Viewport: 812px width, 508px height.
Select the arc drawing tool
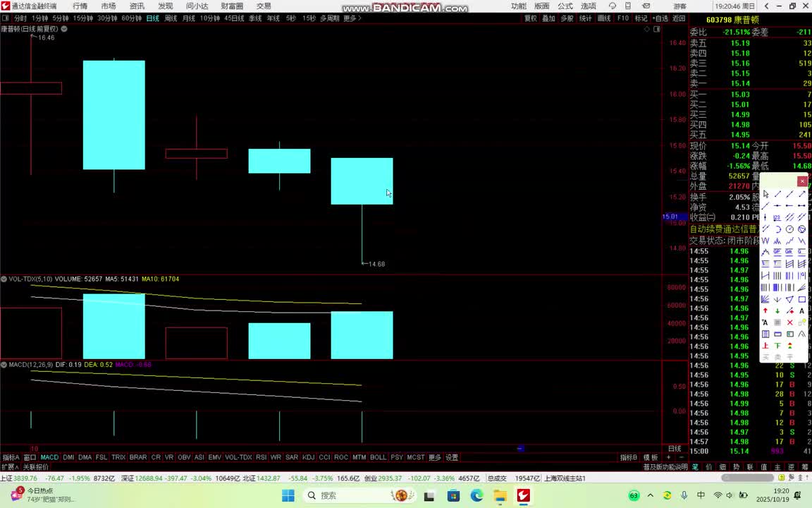click(x=777, y=229)
